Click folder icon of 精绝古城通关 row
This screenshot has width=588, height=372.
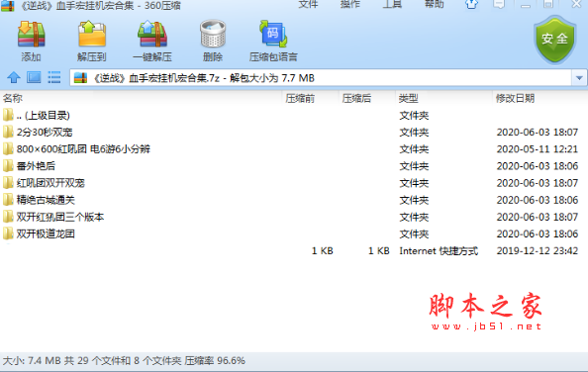(x=8, y=200)
